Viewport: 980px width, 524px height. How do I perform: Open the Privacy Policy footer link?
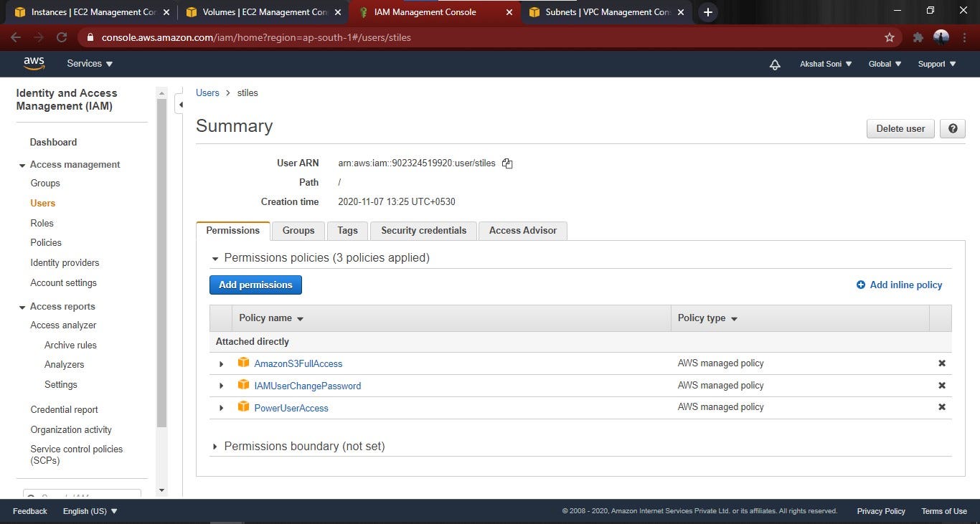881,511
